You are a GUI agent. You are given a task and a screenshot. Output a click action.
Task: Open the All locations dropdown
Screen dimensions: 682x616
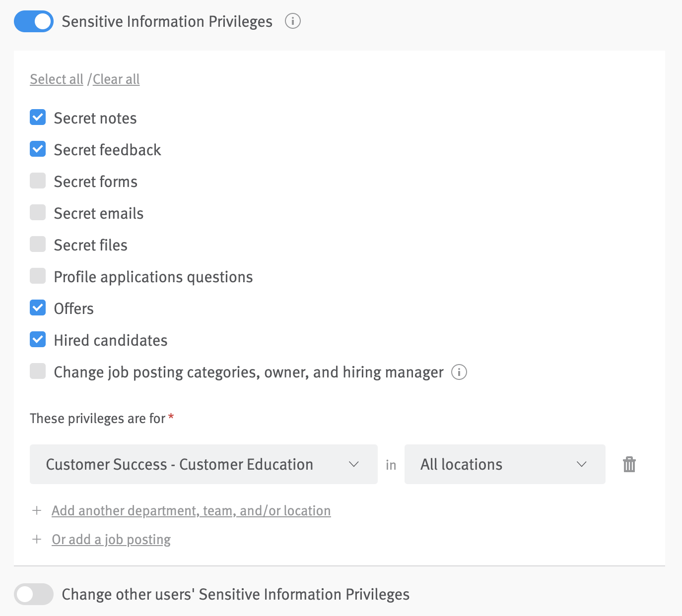click(504, 465)
